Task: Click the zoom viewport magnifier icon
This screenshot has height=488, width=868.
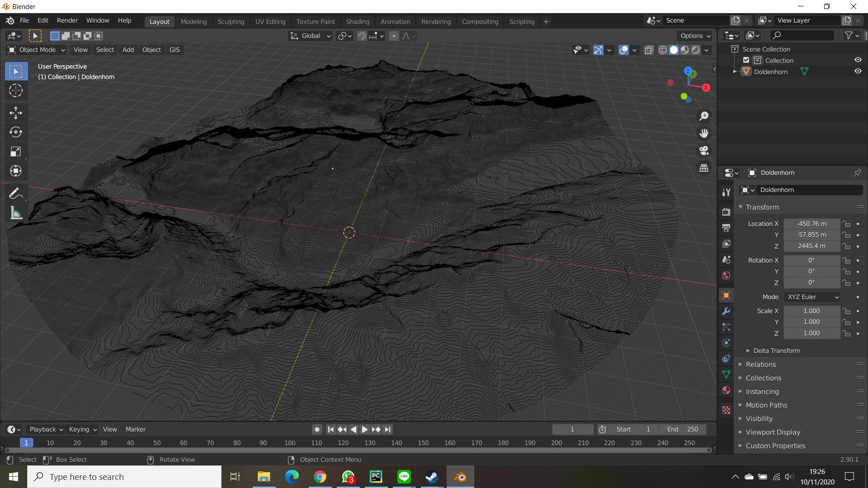Action: pyautogui.click(x=704, y=116)
